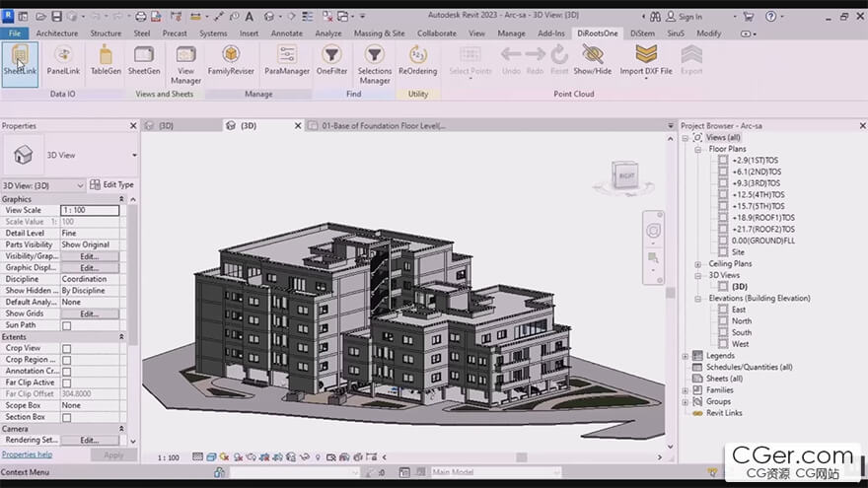Click the Properties panel vertical scrollbar
The image size is (868, 488).
(x=133, y=273)
